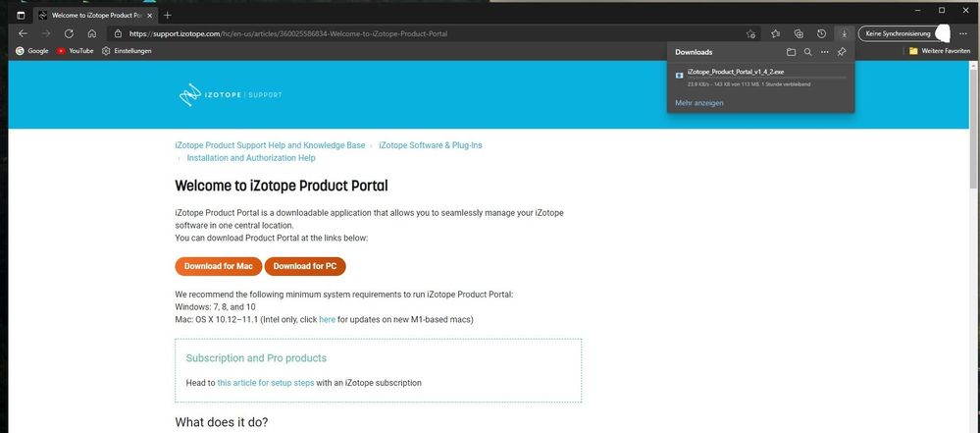Click the 'Windows: 7, 8, and 10' line
The width and height of the screenshot is (980, 433).
(215, 306)
